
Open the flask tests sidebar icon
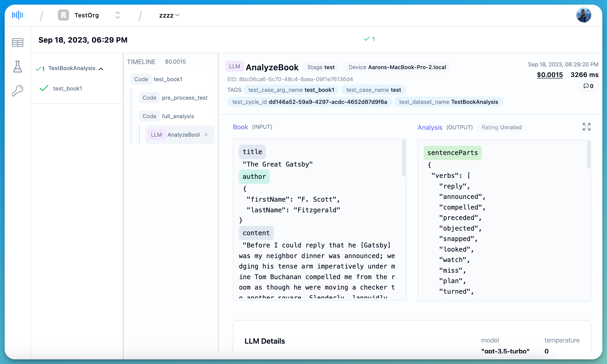17,66
